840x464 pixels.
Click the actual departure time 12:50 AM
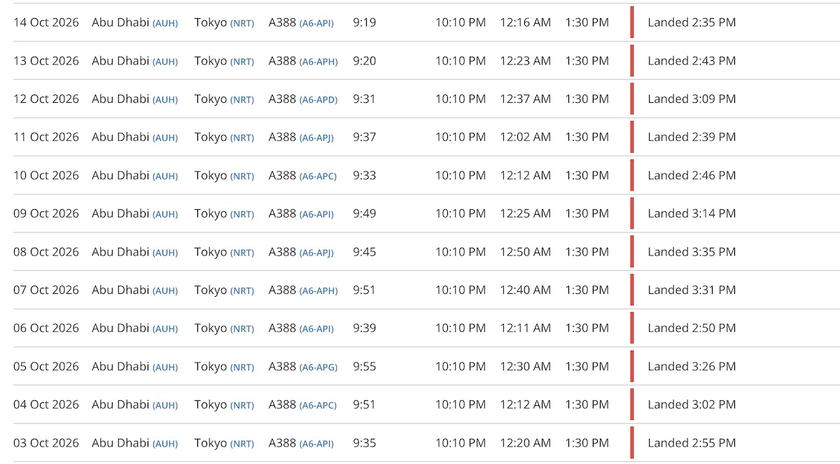pyautogui.click(x=525, y=252)
